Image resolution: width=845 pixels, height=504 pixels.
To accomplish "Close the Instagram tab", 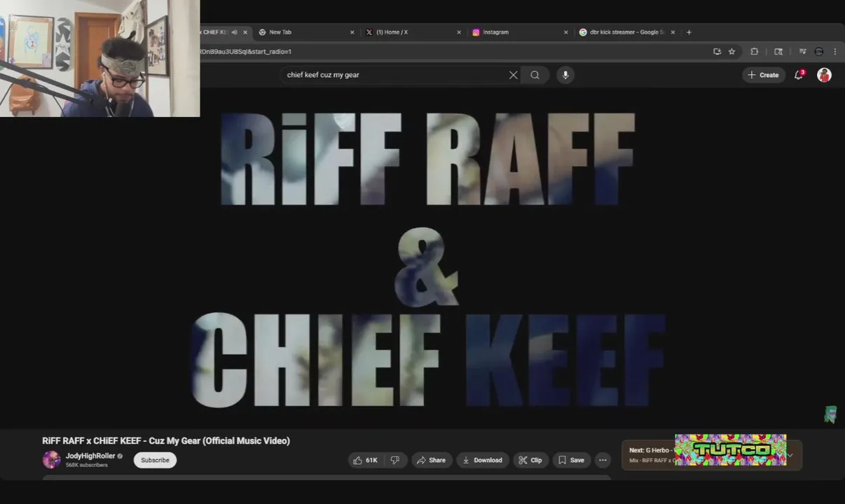I will pos(565,32).
